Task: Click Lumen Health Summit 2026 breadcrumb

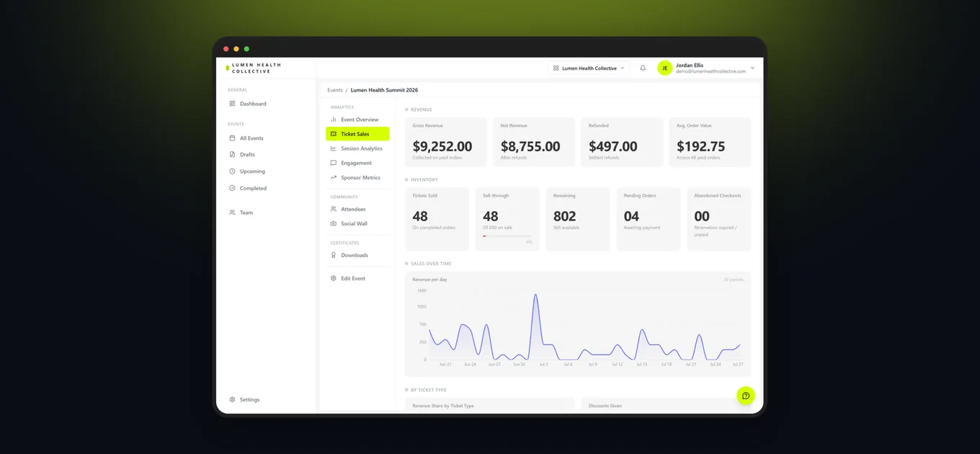Action: pos(384,90)
